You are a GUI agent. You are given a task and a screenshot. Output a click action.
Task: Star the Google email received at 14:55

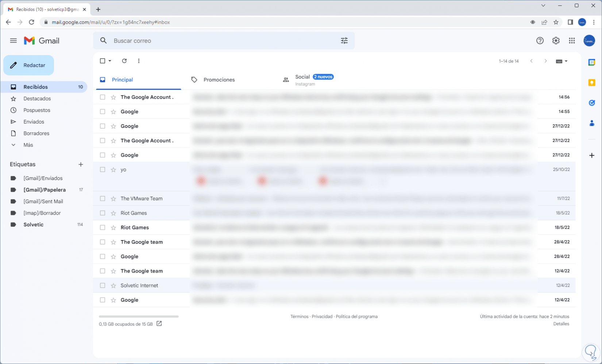(113, 112)
